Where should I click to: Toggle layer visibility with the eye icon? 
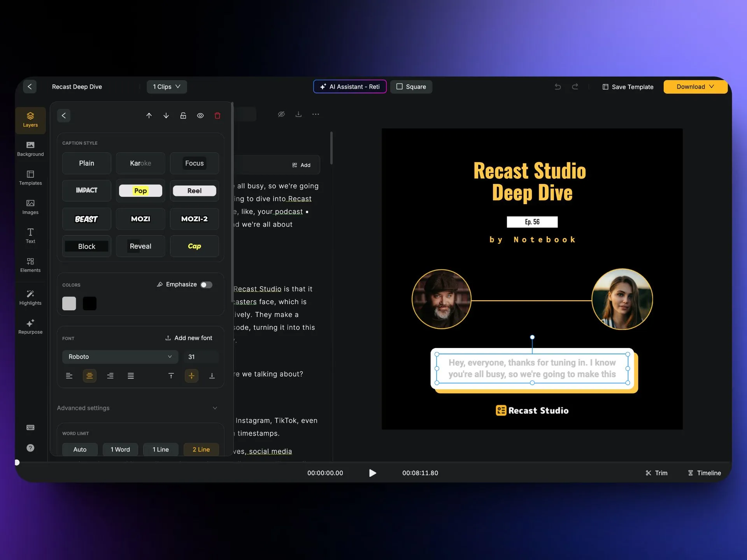point(200,115)
